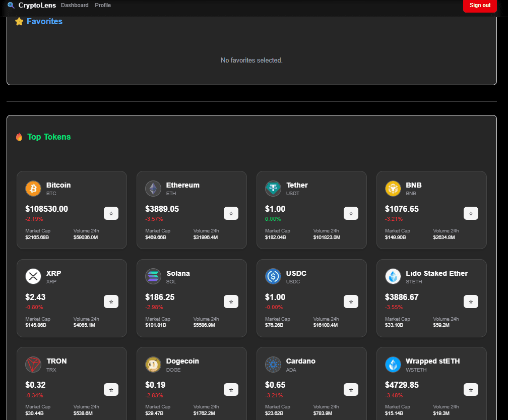Toggle the Wrapped stETH favorite star
The height and width of the screenshot is (420, 508).
coord(471,390)
